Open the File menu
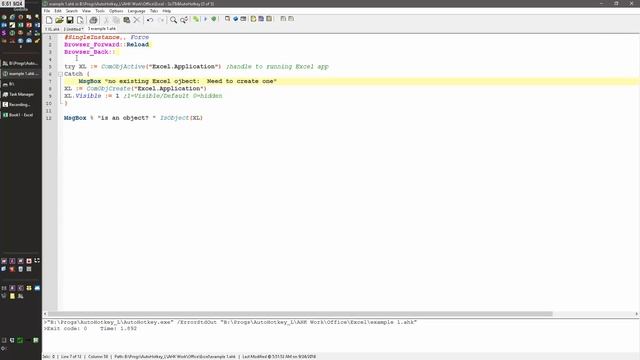The height and width of the screenshot is (360, 640). coord(47,11)
